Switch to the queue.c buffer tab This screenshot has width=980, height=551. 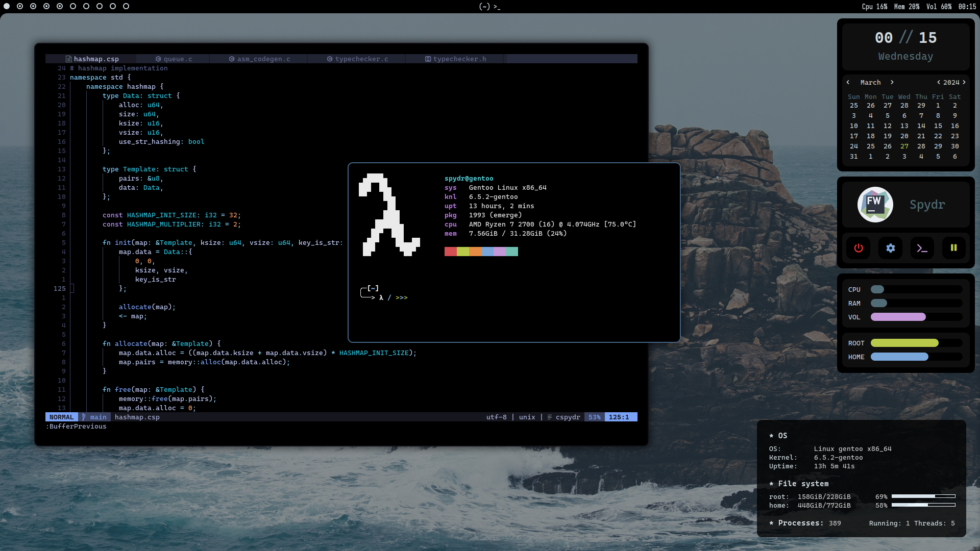point(174,59)
